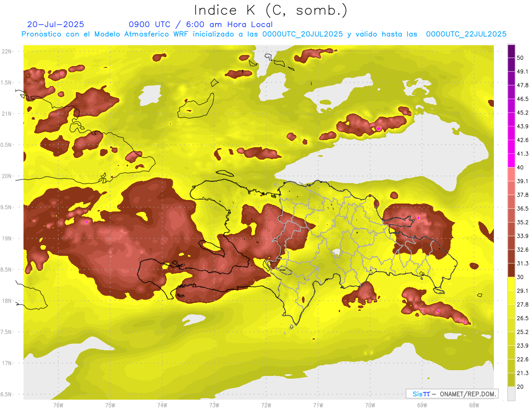Image resolution: width=532 pixels, height=411 pixels.
Task: Click the "40" color scale value
Action: point(520,167)
